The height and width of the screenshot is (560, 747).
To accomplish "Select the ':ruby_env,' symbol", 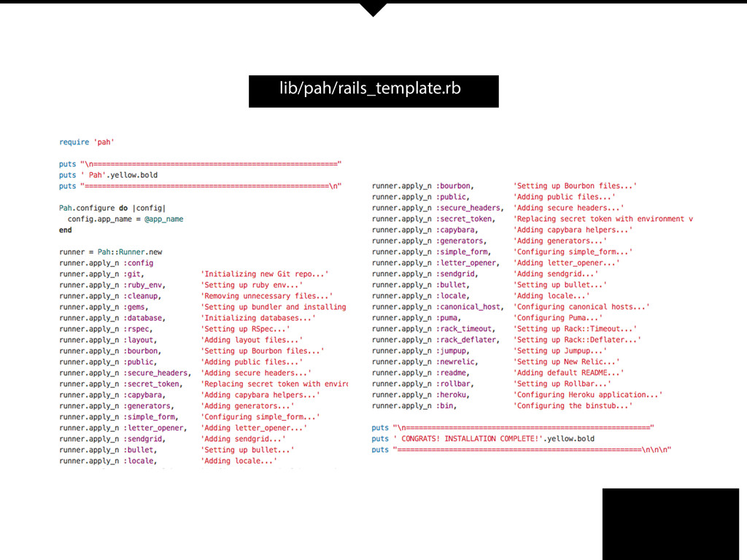I will (144, 285).
